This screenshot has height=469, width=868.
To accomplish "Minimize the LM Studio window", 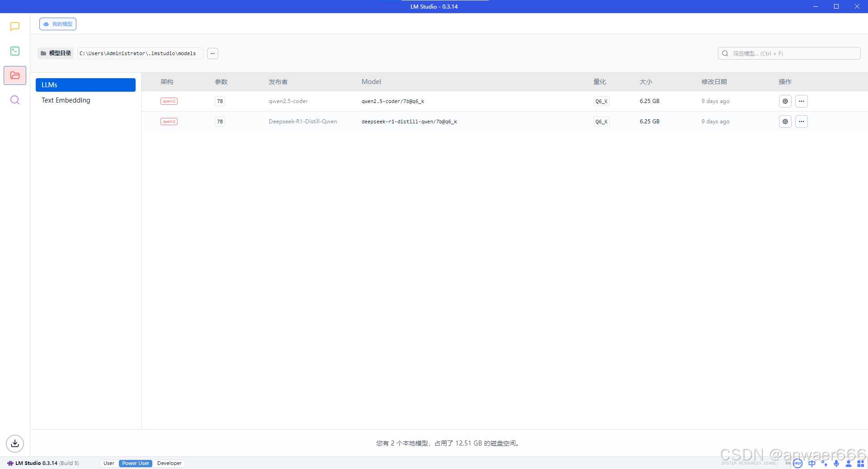I will click(x=816, y=6).
